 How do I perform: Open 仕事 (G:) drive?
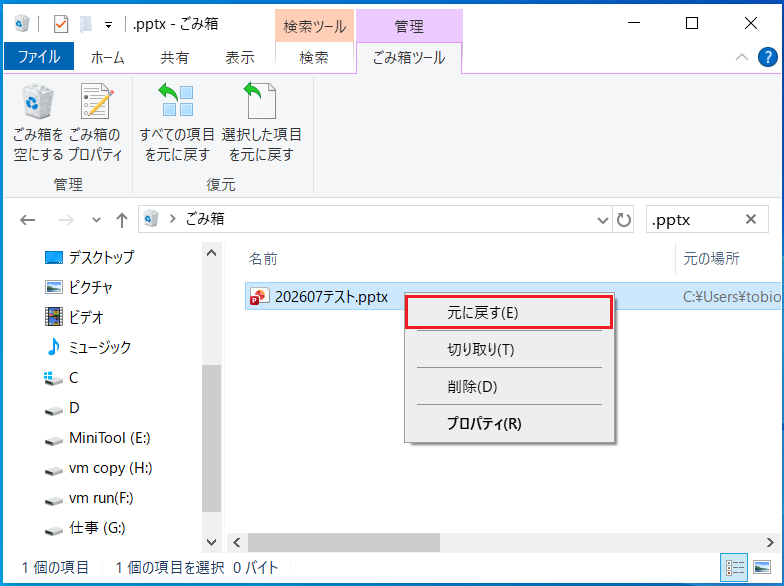click(85, 528)
